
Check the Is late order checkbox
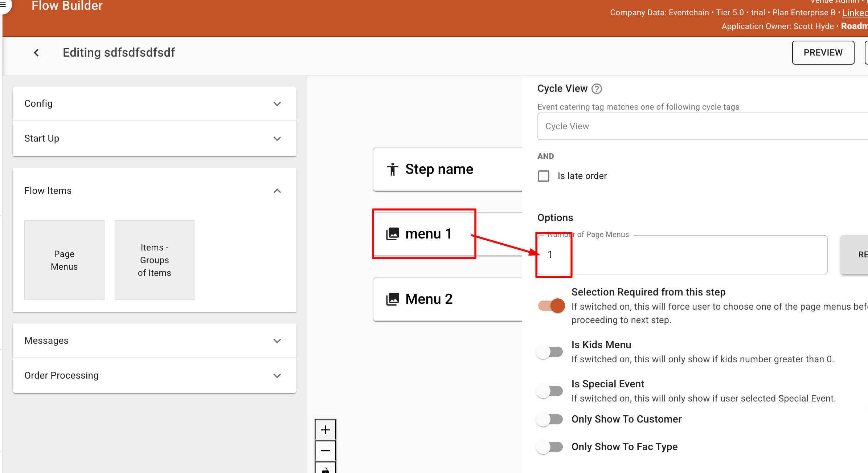(543, 176)
